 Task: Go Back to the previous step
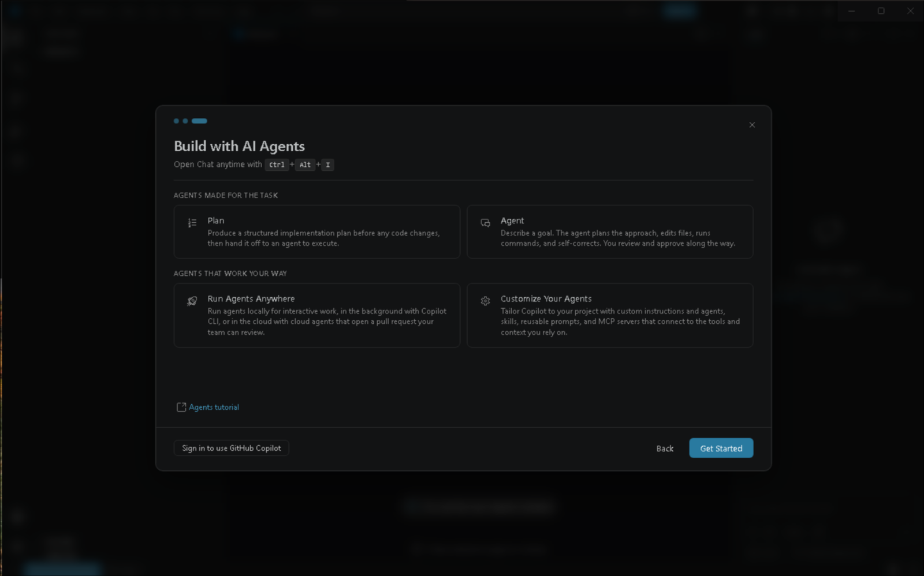[665, 448]
